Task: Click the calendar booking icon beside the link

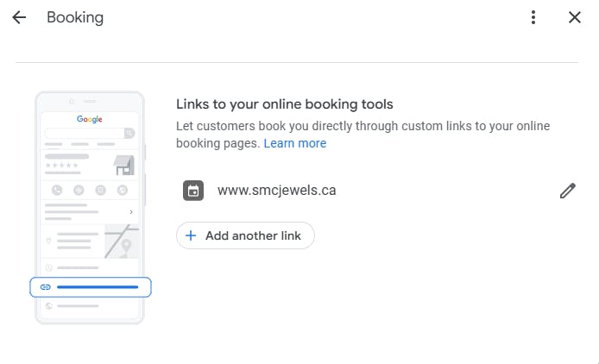Action: click(193, 191)
